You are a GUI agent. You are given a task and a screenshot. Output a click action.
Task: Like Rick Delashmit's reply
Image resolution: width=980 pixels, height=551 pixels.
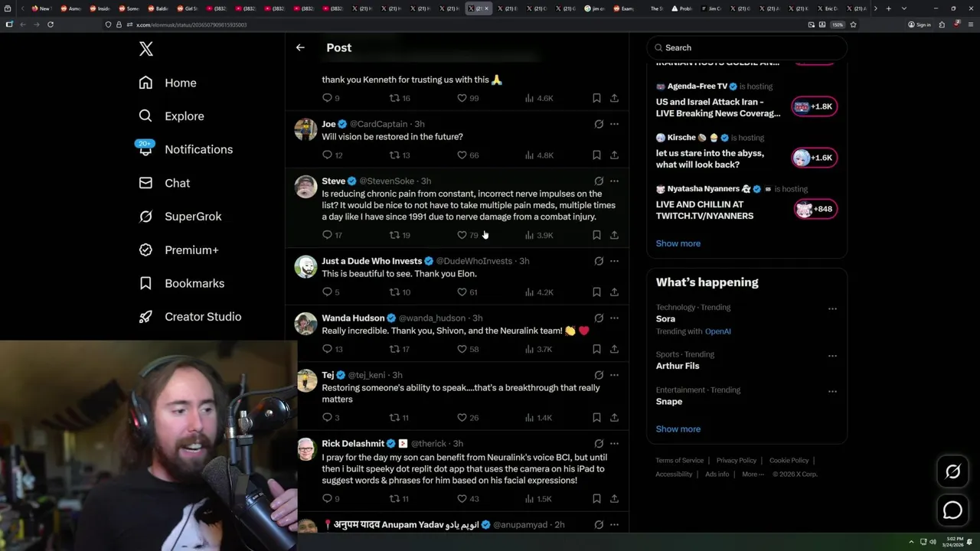468,499
